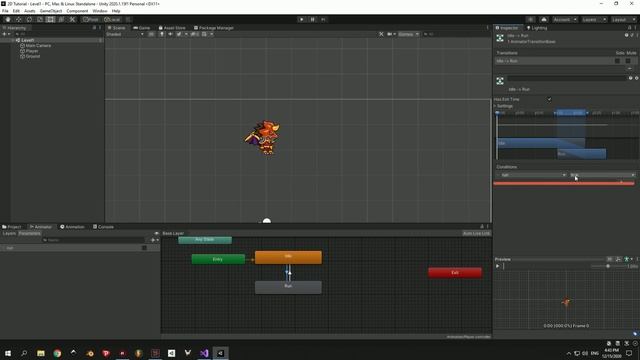This screenshot has width=640, height=360.
Task: Open the Cloud services icon
Action: (544, 20)
